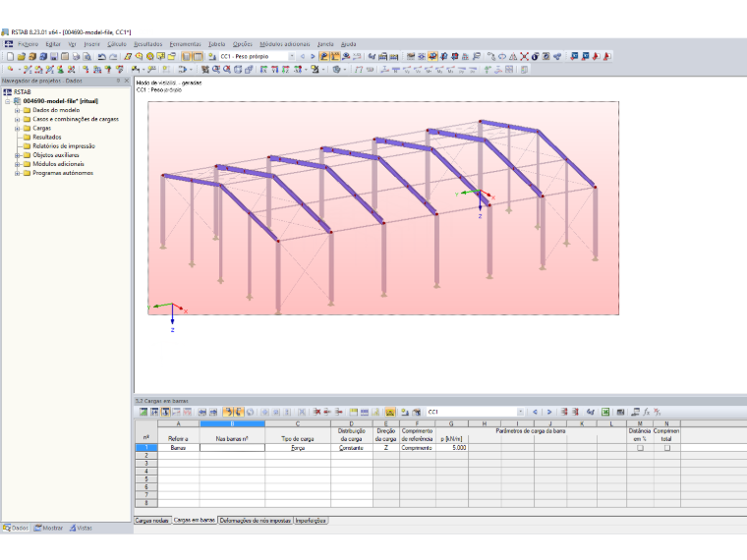The height and width of the screenshot is (560, 747).
Task: Click the info sphere icon in toolbar
Action: [535, 56]
